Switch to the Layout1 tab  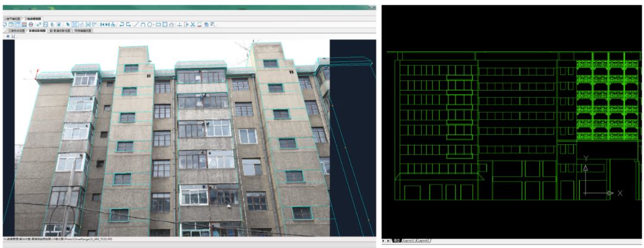click(409, 240)
